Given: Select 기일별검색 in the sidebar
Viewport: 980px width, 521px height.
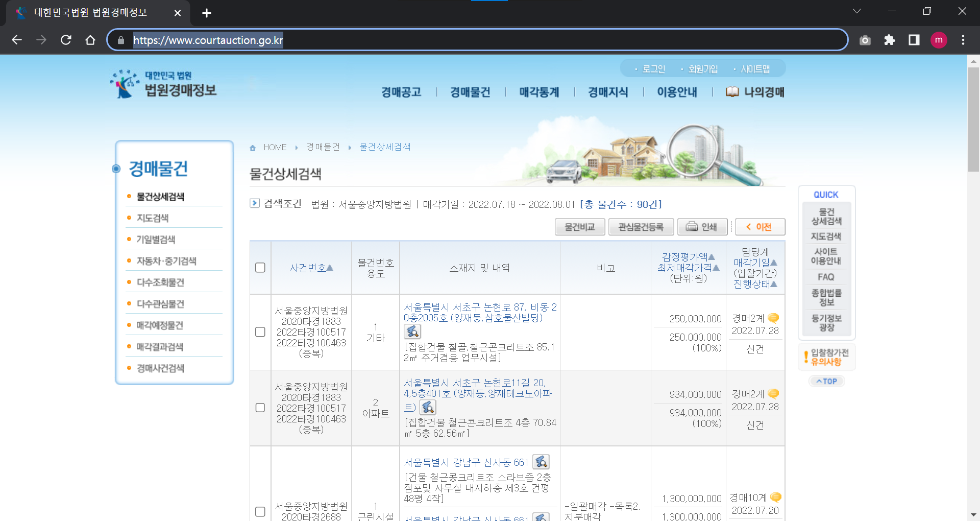Looking at the screenshot, I should 156,240.
